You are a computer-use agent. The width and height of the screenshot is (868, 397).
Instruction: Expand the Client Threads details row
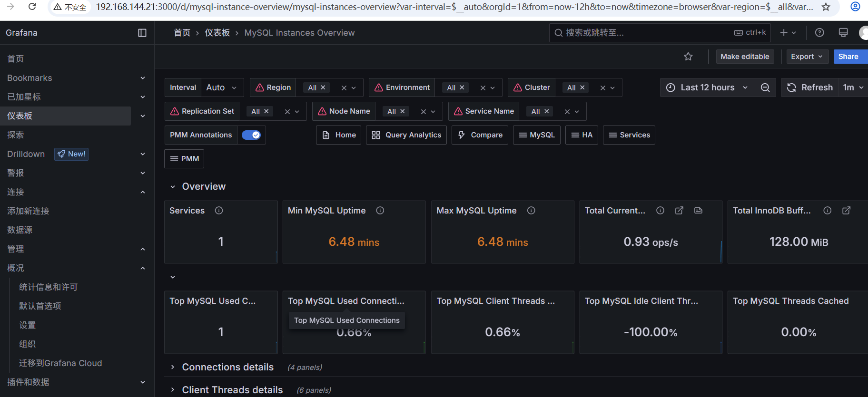click(x=173, y=390)
